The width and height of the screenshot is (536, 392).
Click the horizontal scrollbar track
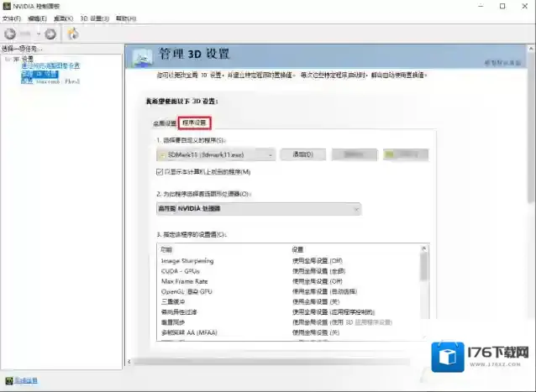click(271, 362)
